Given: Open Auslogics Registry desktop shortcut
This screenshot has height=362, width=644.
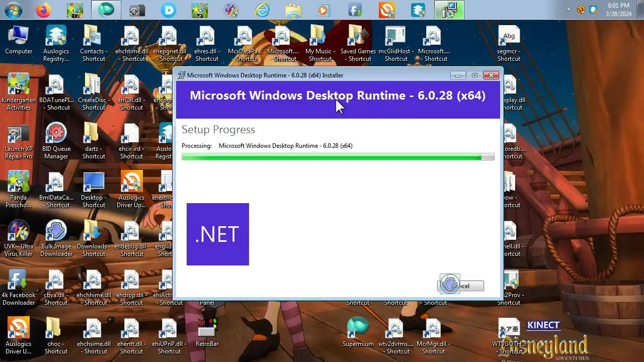Looking at the screenshot, I should [x=56, y=43].
